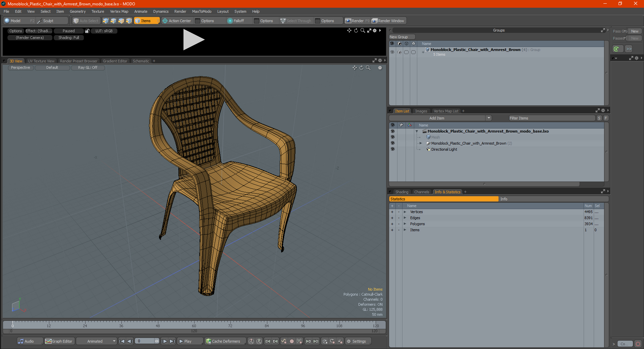Expand Polygons statistics row
The image size is (644, 349).
click(405, 224)
